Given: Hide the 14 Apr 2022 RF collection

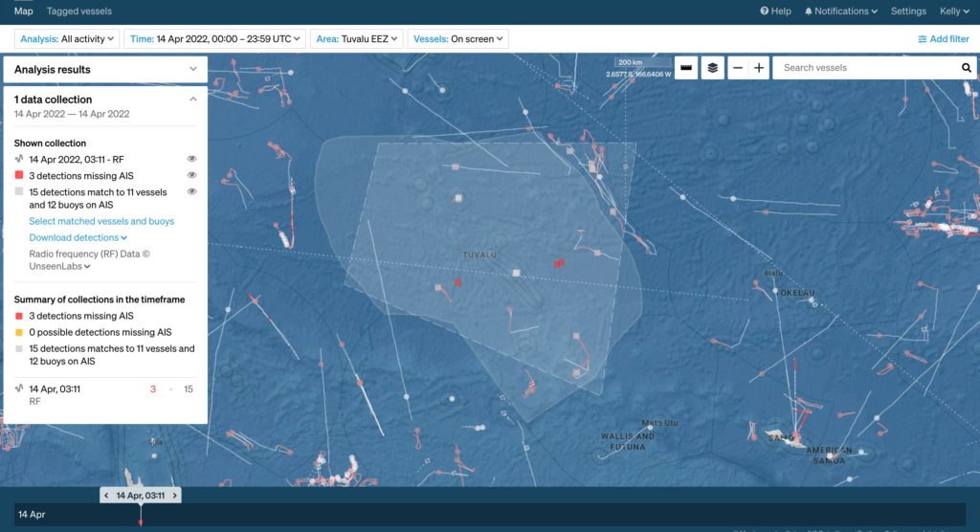Looking at the screenshot, I should click(x=192, y=159).
